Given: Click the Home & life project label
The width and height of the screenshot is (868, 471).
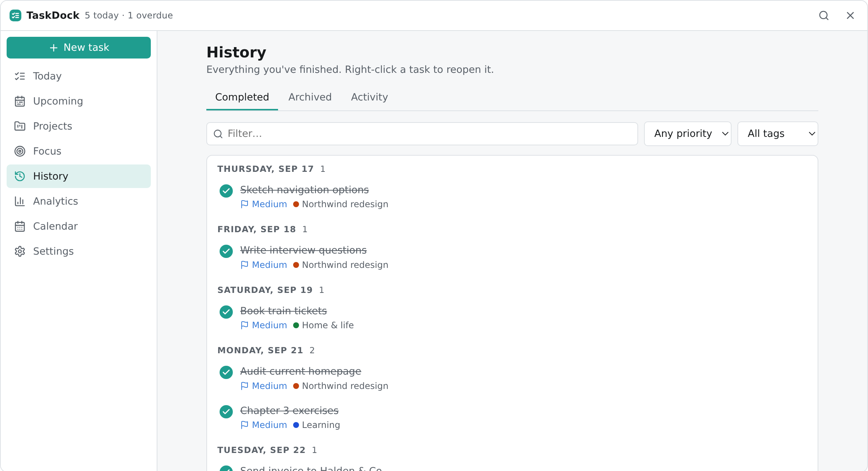Looking at the screenshot, I should point(328,325).
